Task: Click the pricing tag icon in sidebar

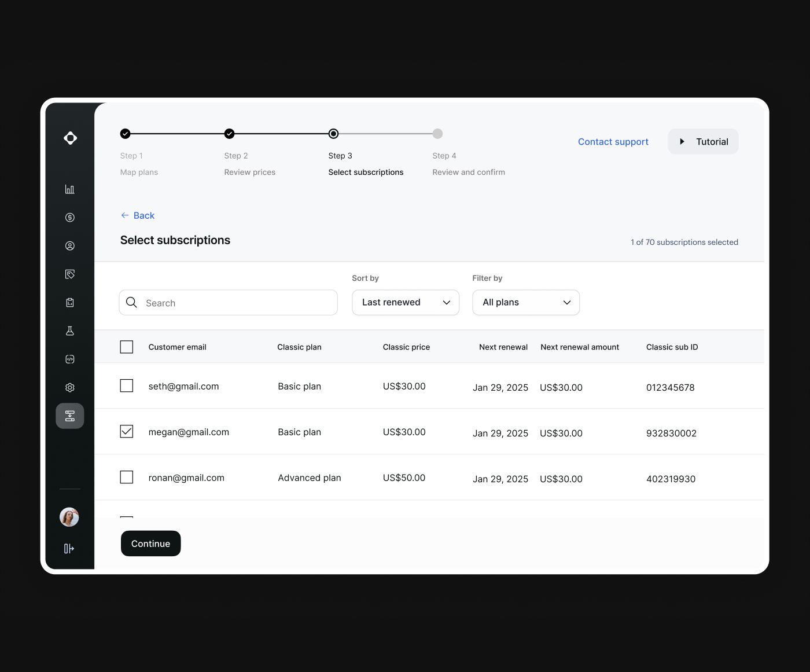Action: [69, 274]
